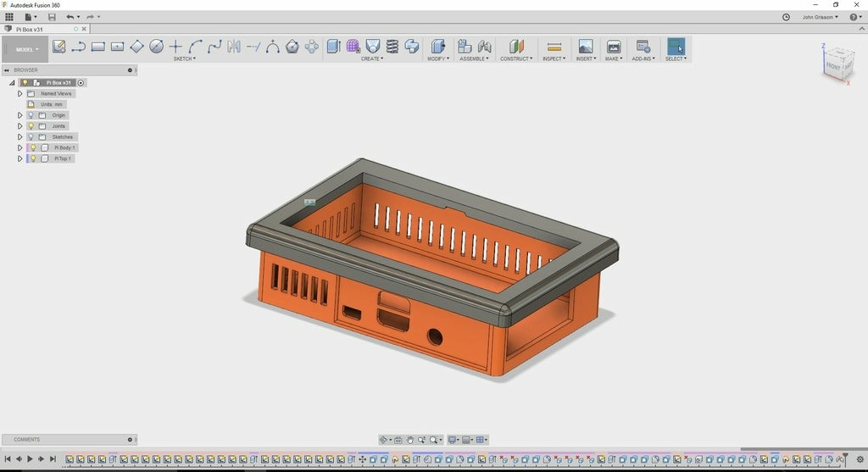Select the Create Sketch tool
This screenshot has width=868, height=472.
click(58, 47)
